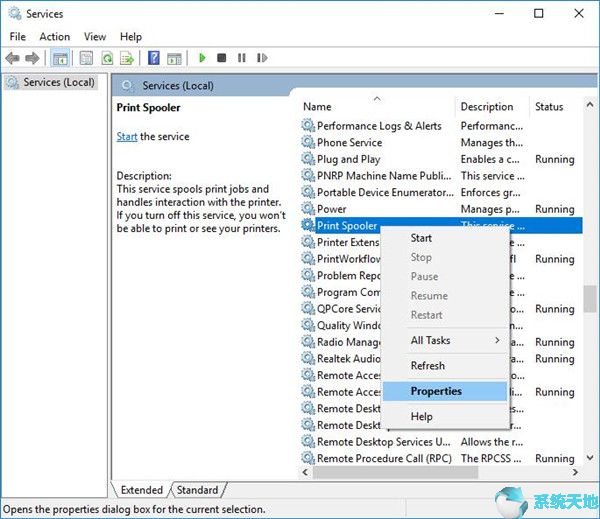Select Remote Desktop Services U... row

pos(442,442)
